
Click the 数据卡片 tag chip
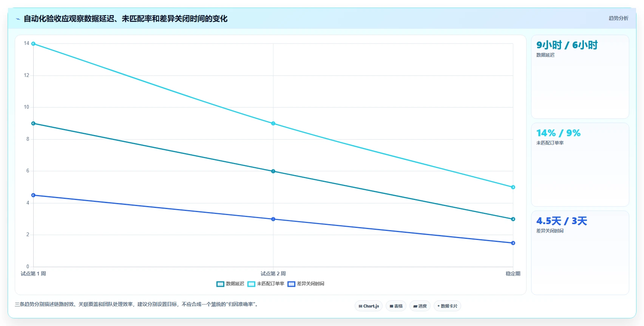tap(447, 306)
